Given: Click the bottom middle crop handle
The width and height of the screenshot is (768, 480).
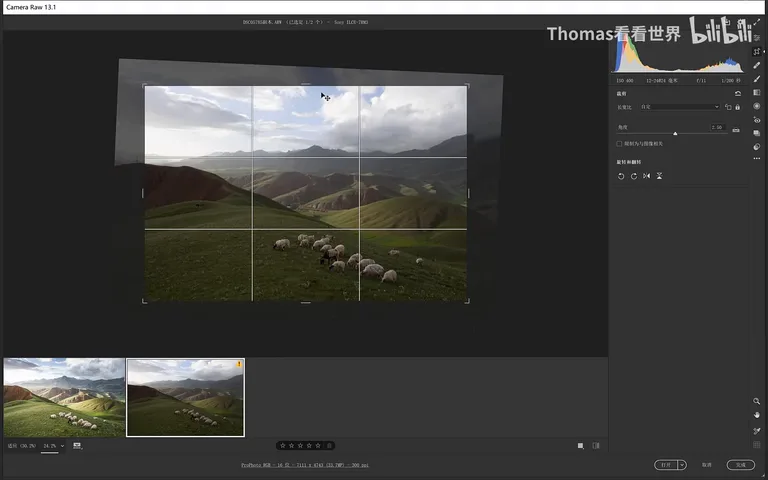Looking at the screenshot, I should 306,302.
